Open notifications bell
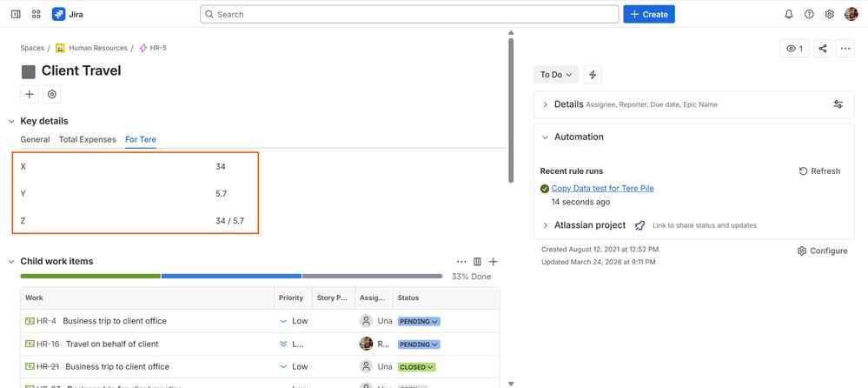868x388 pixels. point(789,15)
